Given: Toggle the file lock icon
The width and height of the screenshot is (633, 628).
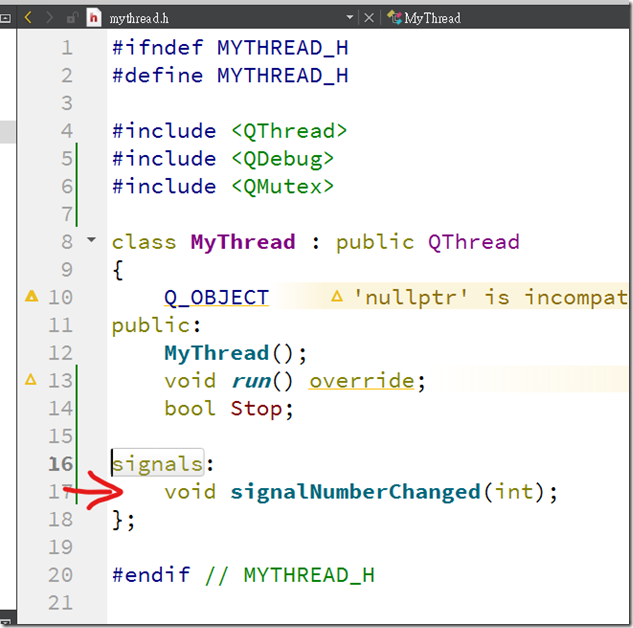Looking at the screenshot, I should pos(72,18).
